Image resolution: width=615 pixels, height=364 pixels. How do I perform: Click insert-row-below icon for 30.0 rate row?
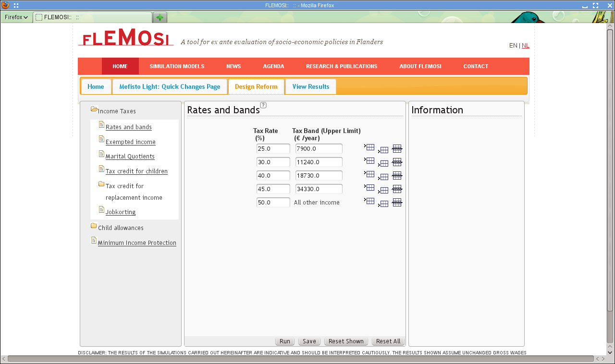pyautogui.click(x=383, y=164)
